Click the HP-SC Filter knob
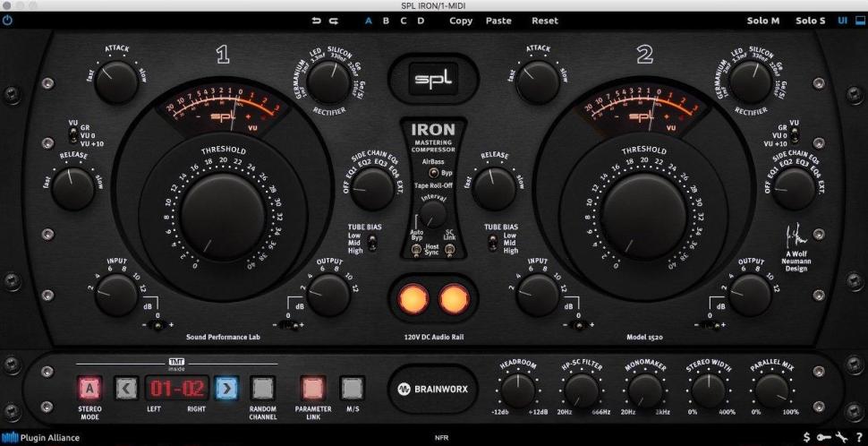The height and width of the screenshot is (446, 868). tap(582, 390)
